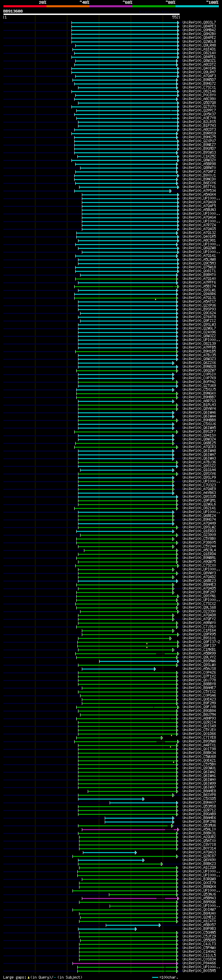222x980 pixels.
Task: Select the green ~80% identity legend bar
Action: pos(154,6)
